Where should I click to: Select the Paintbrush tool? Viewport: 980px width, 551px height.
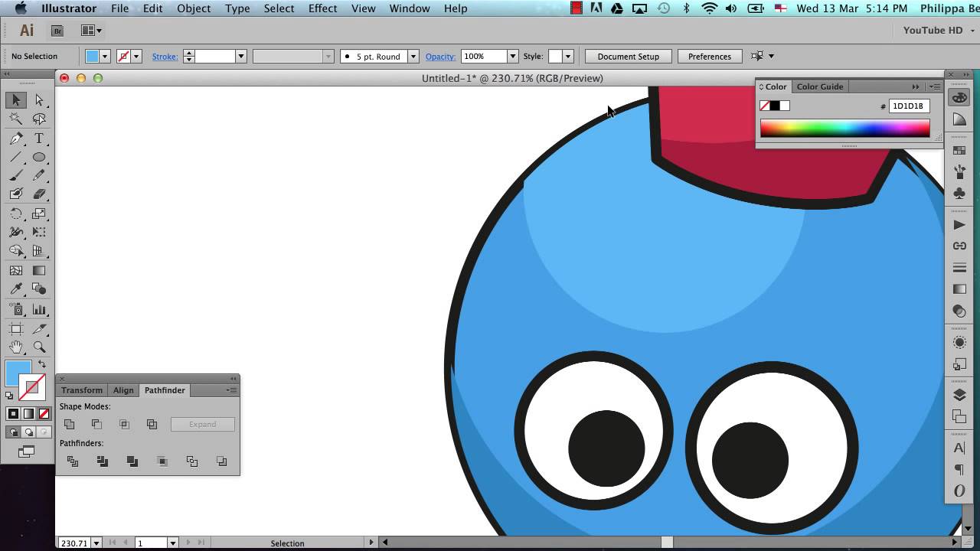[16, 176]
